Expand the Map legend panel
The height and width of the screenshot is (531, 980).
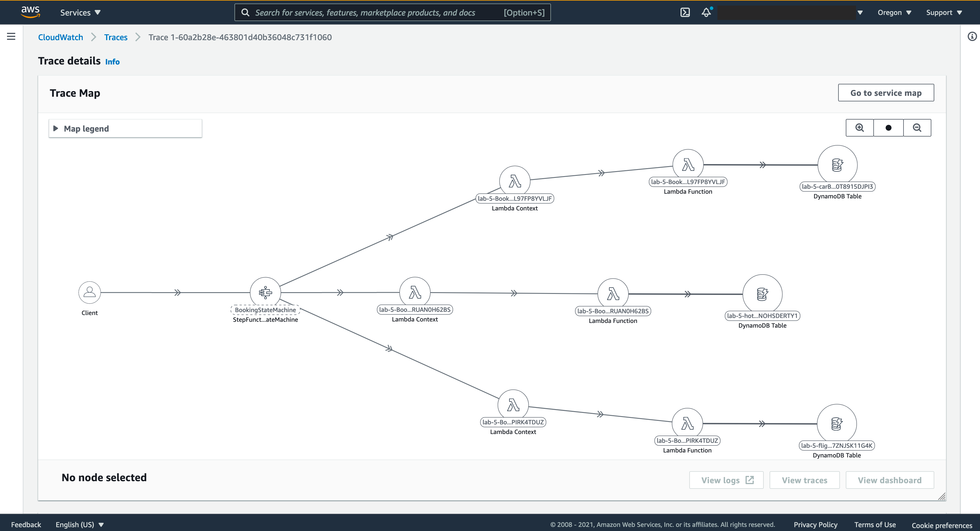[125, 129]
